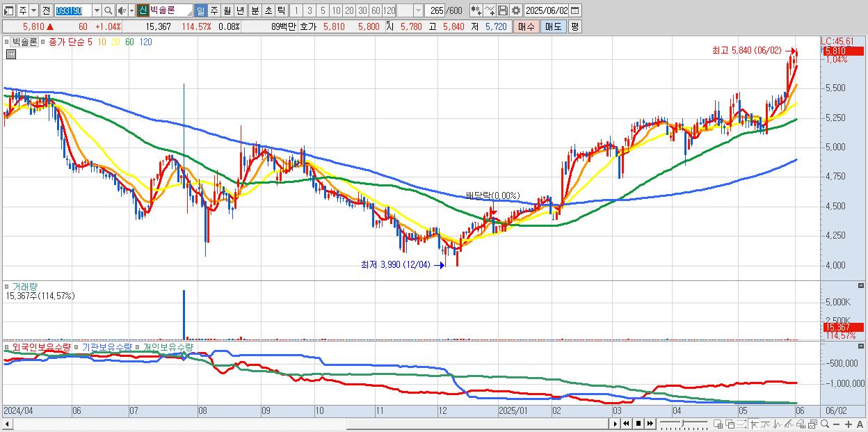Click the dotted range selection chart icon
The image size is (868, 432).
pos(741,424)
